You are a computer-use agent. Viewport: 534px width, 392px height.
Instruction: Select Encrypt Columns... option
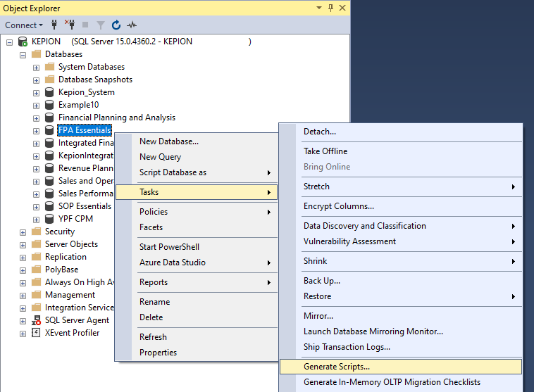[401, 206]
